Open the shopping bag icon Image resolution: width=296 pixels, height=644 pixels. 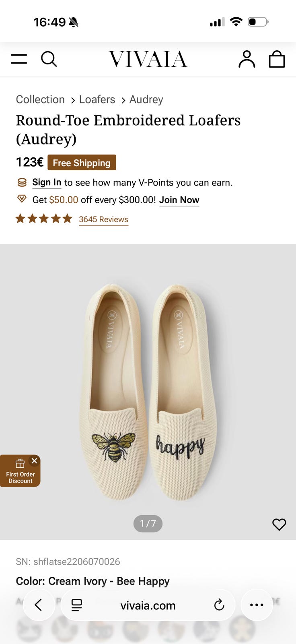pyautogui.click(x=277, y=59)
